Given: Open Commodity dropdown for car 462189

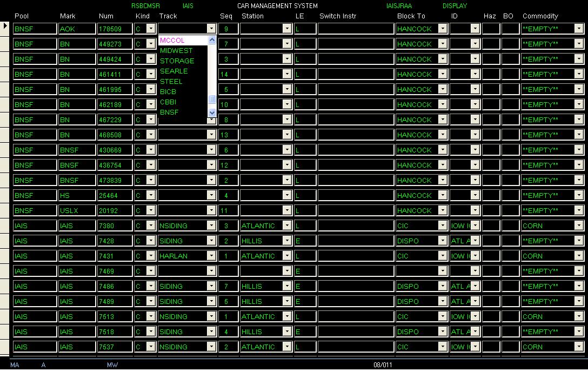Looking at the screenshot, I should (x=579, y=104).
